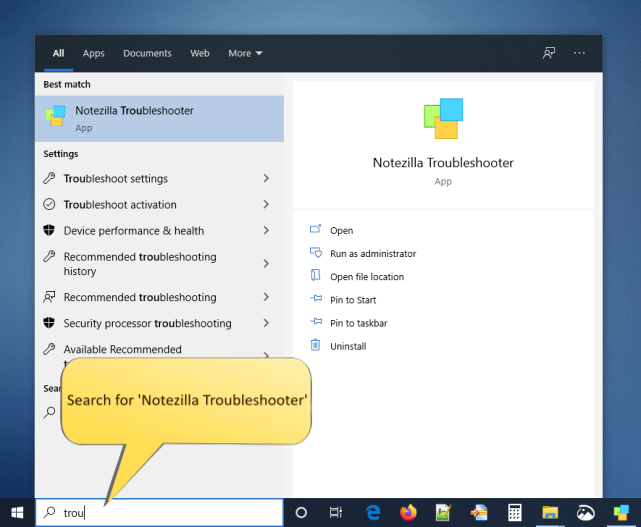
Task: Open Notezilla Troubleshooter best match result
Action: coord(159,119)
